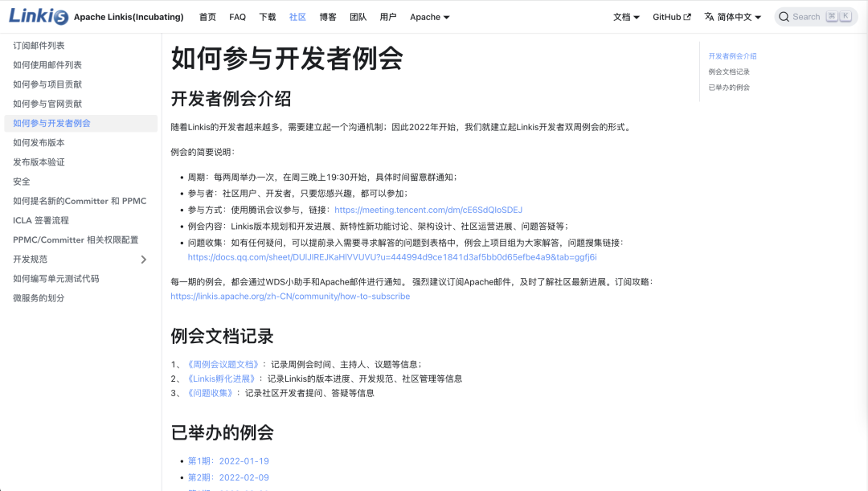The width and height of the screenshot is (868, 491).
Task: Open the 文档 dropdown menu
Action: (x=626, y=17)
